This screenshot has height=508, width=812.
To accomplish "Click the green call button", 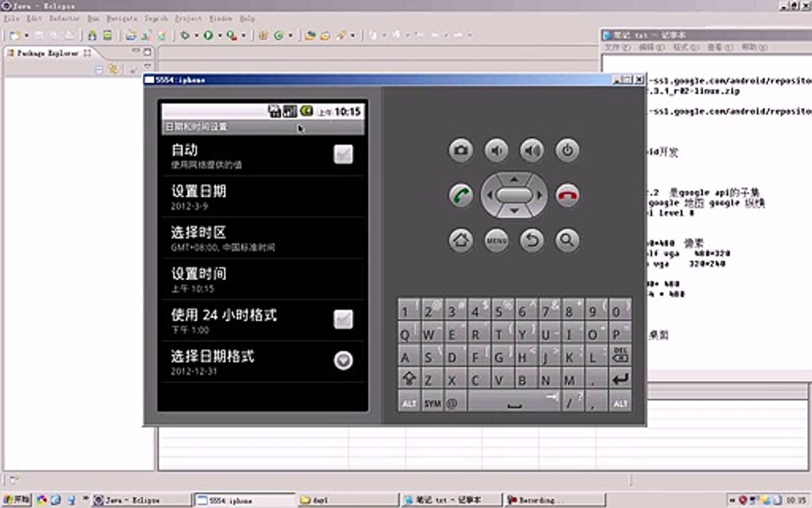I will tap(460, 195).
